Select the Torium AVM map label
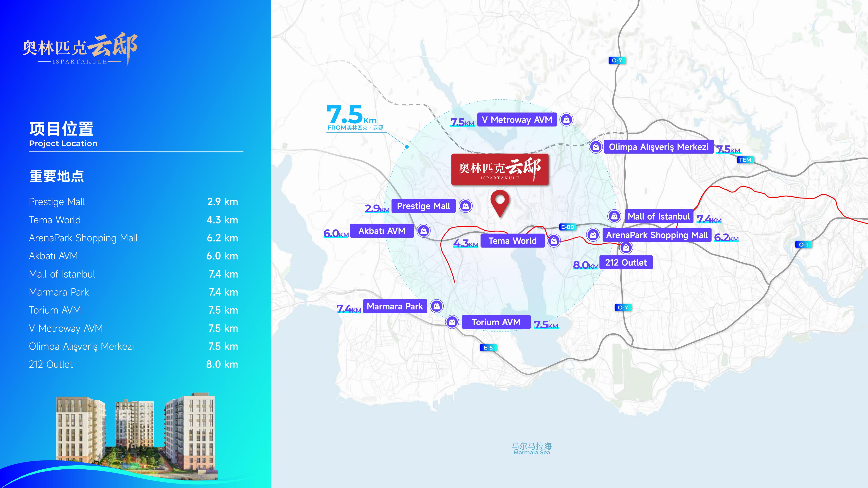 (496, 322)
